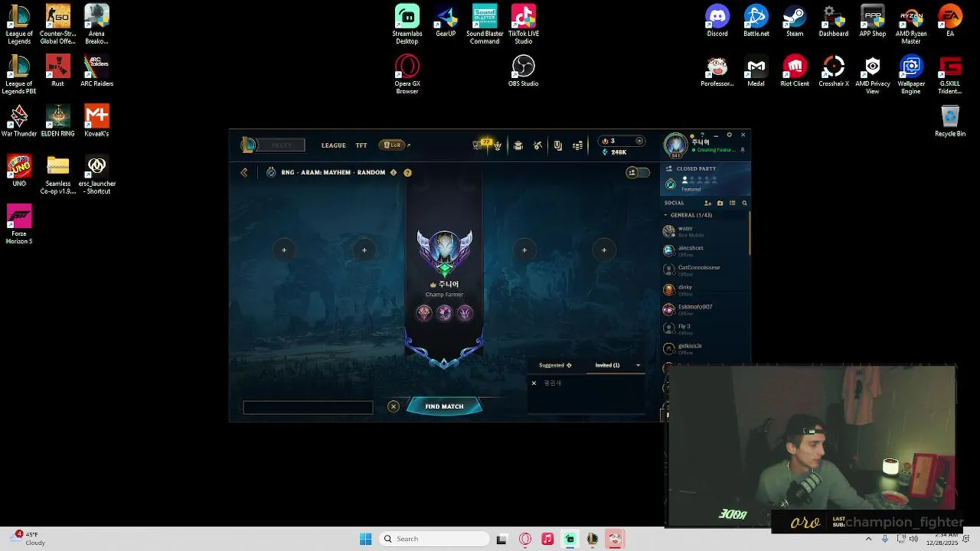Click the help question mark in title bar

pyautogui.click(x=702, y=135)
